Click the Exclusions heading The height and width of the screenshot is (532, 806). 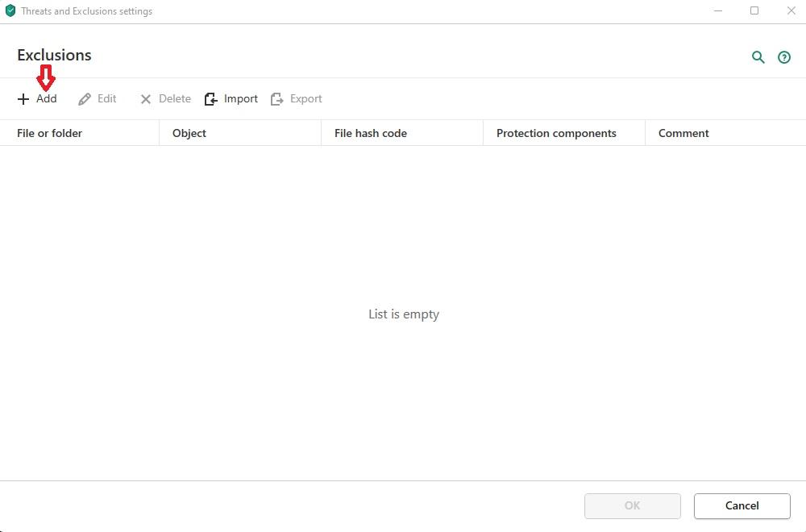point(54,55)
